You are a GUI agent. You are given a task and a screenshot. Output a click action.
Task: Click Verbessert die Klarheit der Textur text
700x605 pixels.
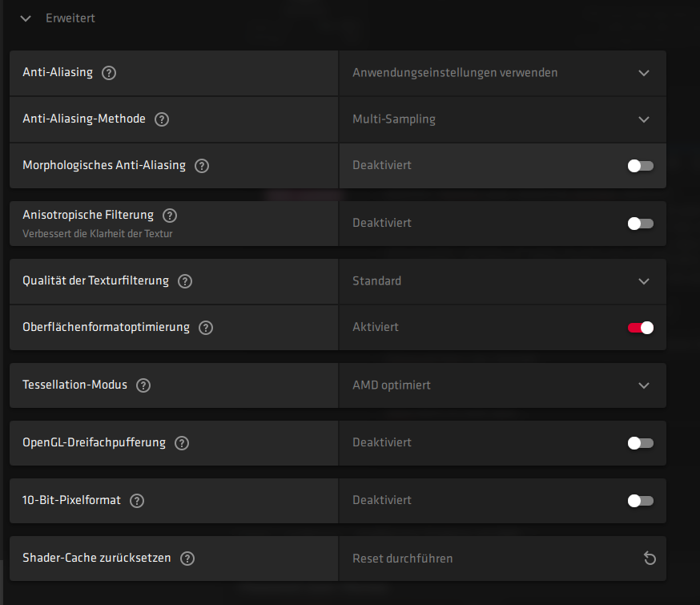[98, 233]
